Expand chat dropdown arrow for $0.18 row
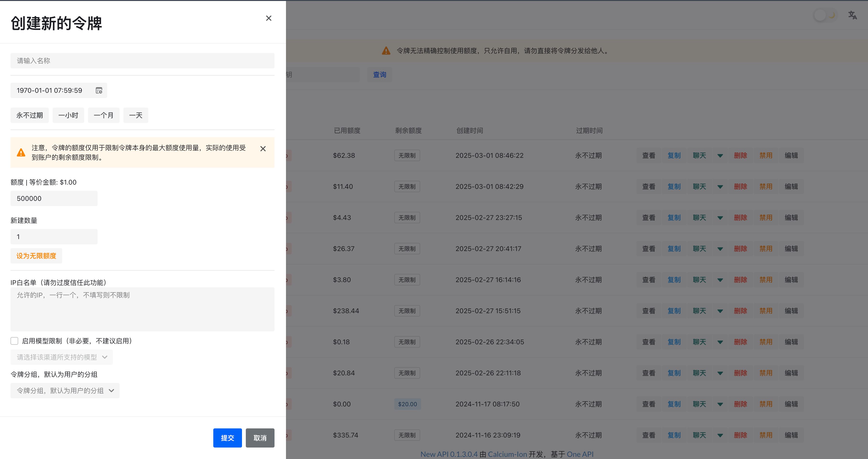The width and height of the screenshot is (868, 459). [720, 342]
